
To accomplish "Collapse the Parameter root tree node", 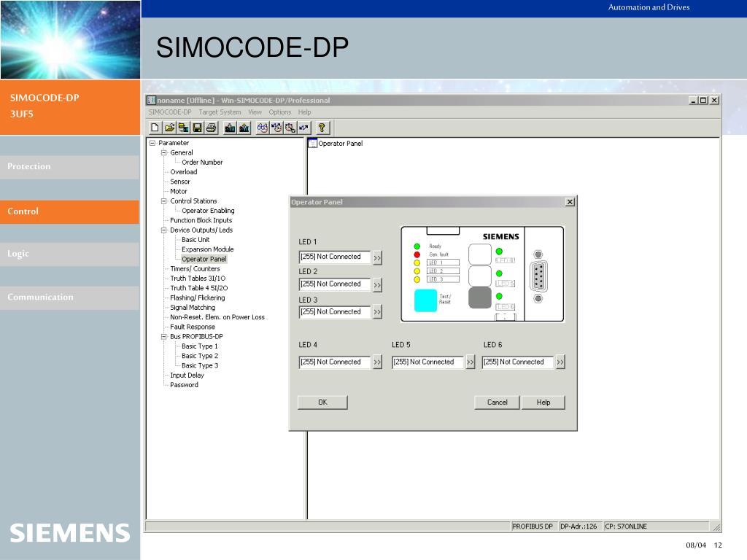I will pos(152,143).
